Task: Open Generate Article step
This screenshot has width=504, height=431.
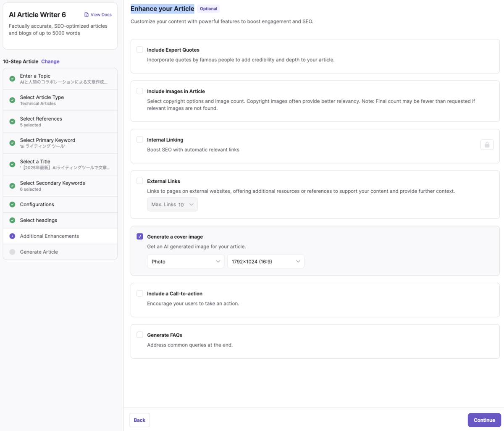Action: [x=60, y=252]
